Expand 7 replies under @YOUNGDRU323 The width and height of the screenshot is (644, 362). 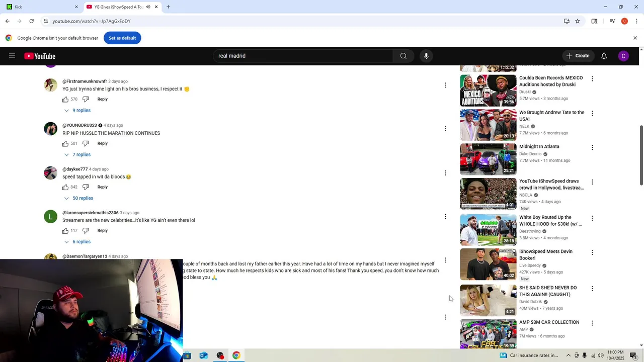(77, 155)
